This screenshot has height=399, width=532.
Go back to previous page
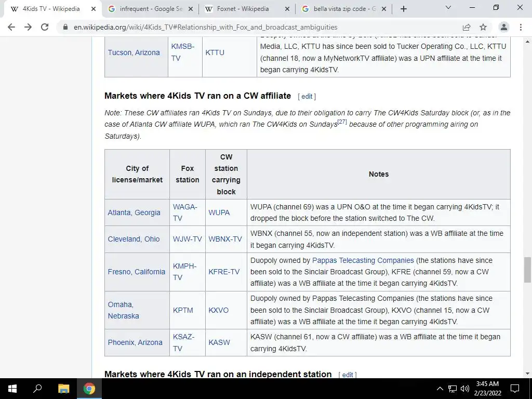pyautogui.click(x=11, y=27)
